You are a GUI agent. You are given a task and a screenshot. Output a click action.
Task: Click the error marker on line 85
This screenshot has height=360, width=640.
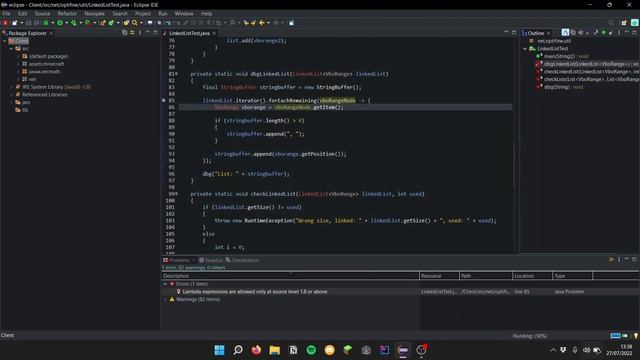[x=164, y=100]
